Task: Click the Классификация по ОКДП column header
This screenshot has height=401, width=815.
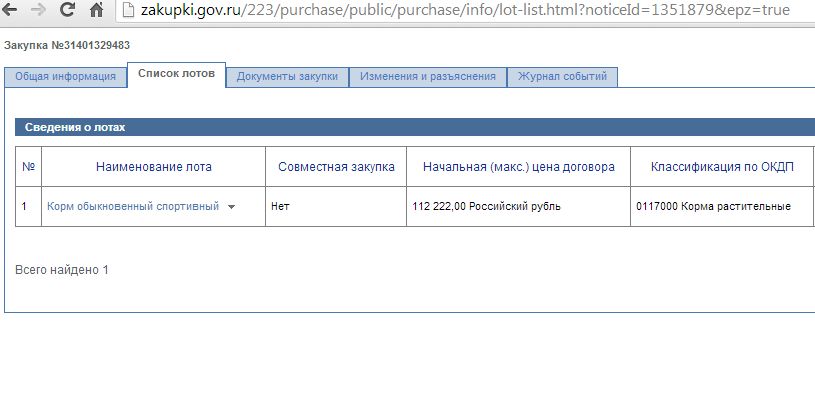Action: pyautogui.click(x=722, y=166)
